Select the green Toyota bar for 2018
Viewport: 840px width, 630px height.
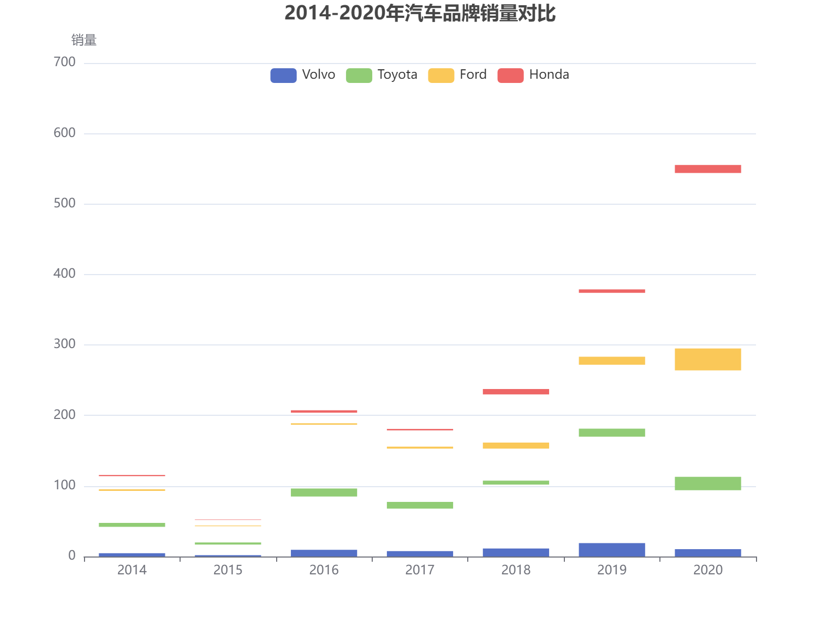516,482
